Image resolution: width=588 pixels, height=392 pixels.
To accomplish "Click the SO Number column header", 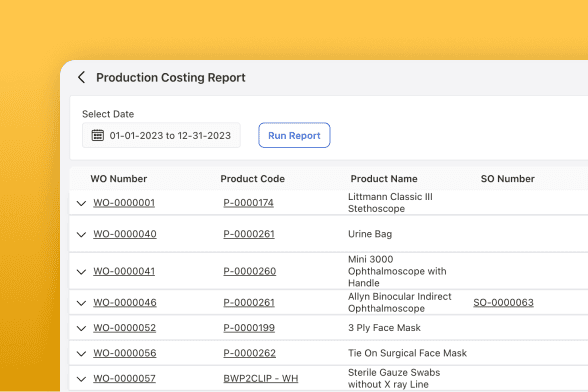I will tap(508, 179).
